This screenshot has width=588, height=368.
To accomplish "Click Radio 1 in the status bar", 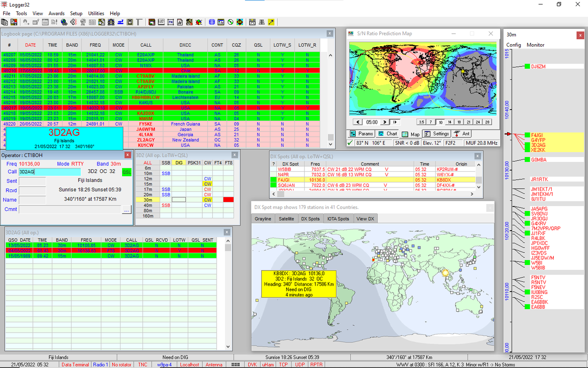I will coord(100,365).
